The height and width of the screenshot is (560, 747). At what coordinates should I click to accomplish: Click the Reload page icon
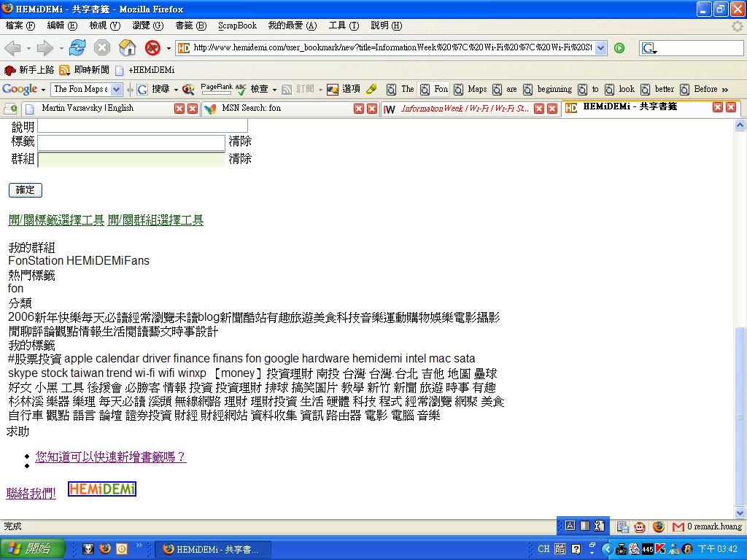tap(77, 48)
